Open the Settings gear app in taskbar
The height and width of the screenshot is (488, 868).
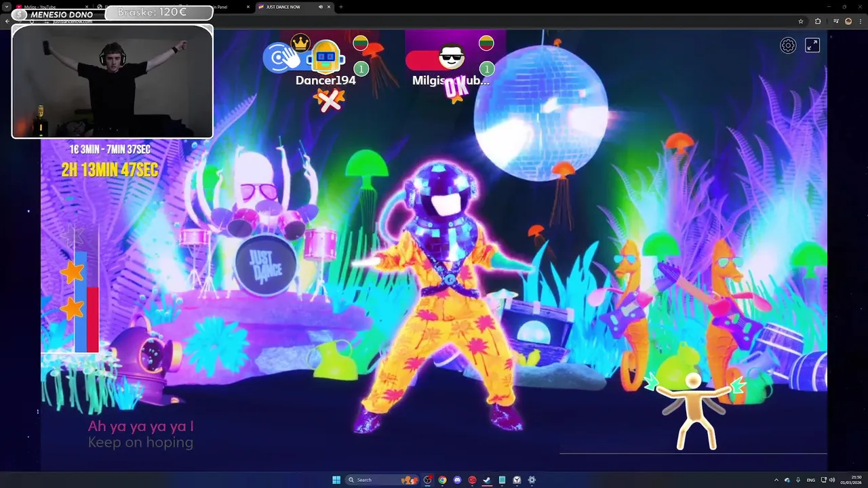click(532, 480)
